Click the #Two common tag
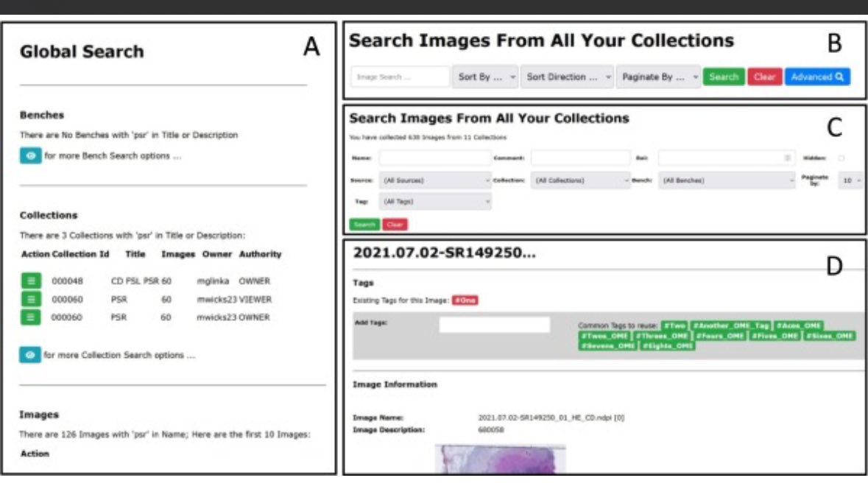Screen dimensions: 868x486 coord(674,325)
